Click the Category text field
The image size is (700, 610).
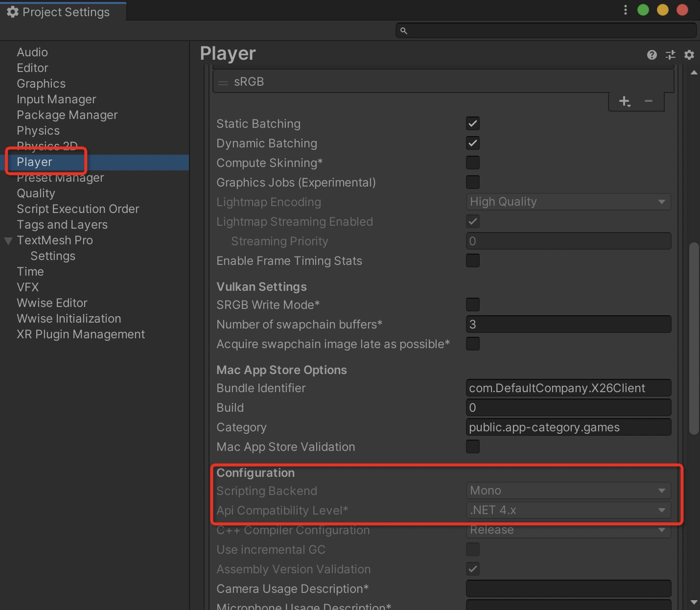click(x=568, y=427)
